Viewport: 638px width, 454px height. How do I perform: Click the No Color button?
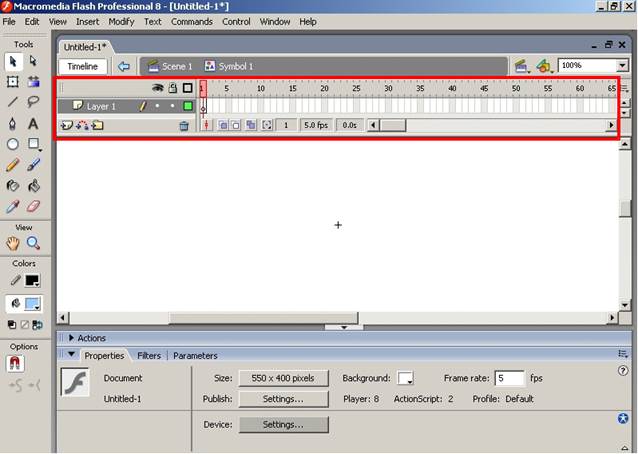tap(25, 325)
